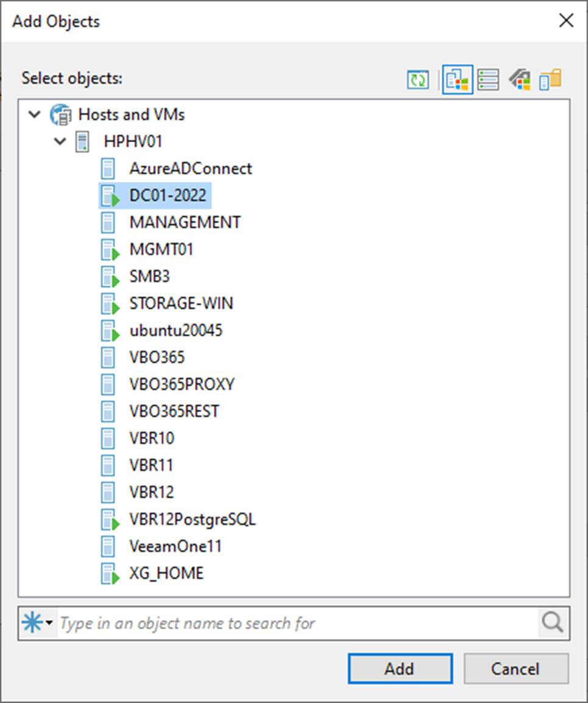The image size is (588, 703).
Task: Select MGMT01 in the list
Action: coord(161,250)
